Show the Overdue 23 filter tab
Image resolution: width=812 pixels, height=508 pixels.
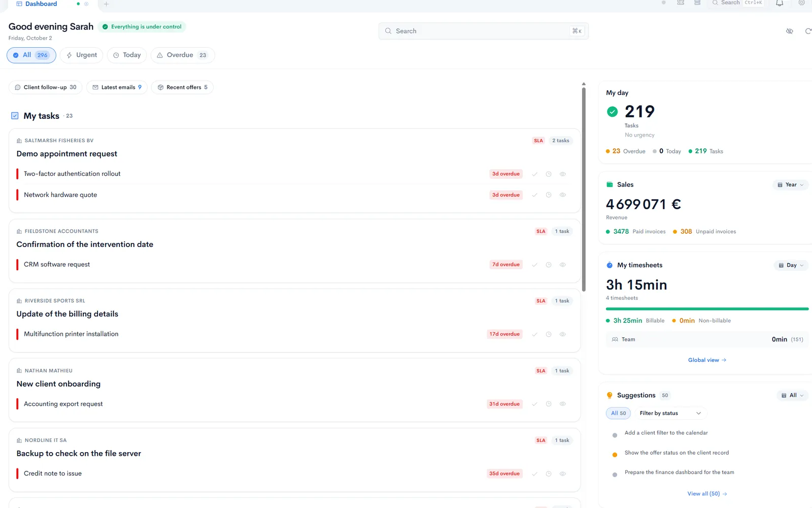point(183,55)
